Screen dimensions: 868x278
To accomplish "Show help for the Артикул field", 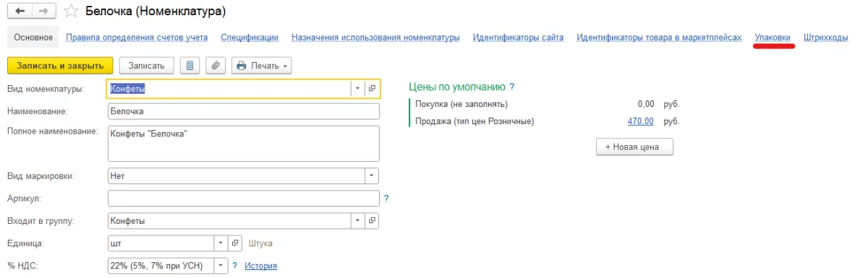I will tap(386, 198).
